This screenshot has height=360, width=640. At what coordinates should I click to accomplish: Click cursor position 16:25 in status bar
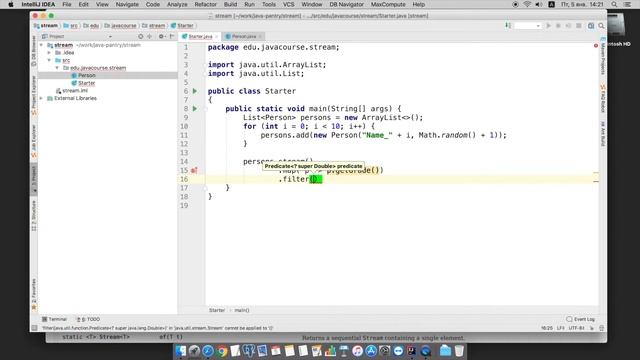click(547, 328)
